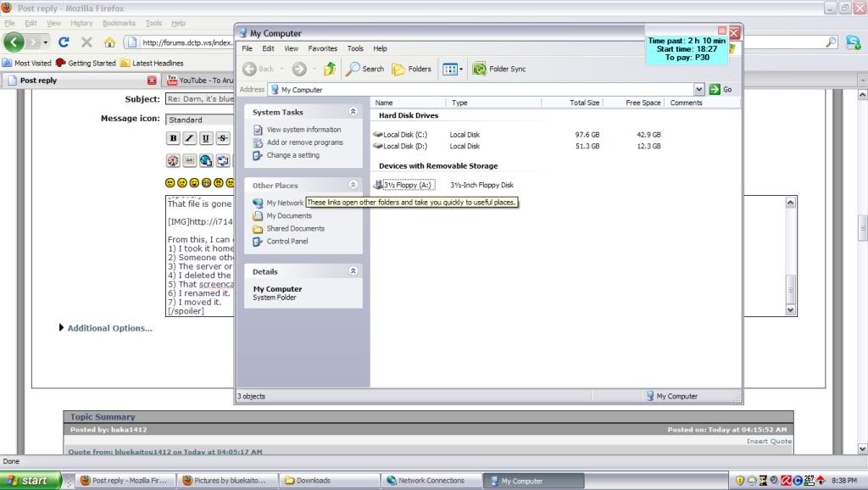Open Firefox Bookmarks menu

pos(119,23)
